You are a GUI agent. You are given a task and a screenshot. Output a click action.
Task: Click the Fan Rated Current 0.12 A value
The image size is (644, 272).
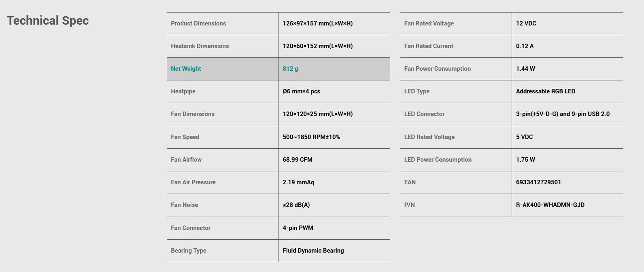[525, 46]
